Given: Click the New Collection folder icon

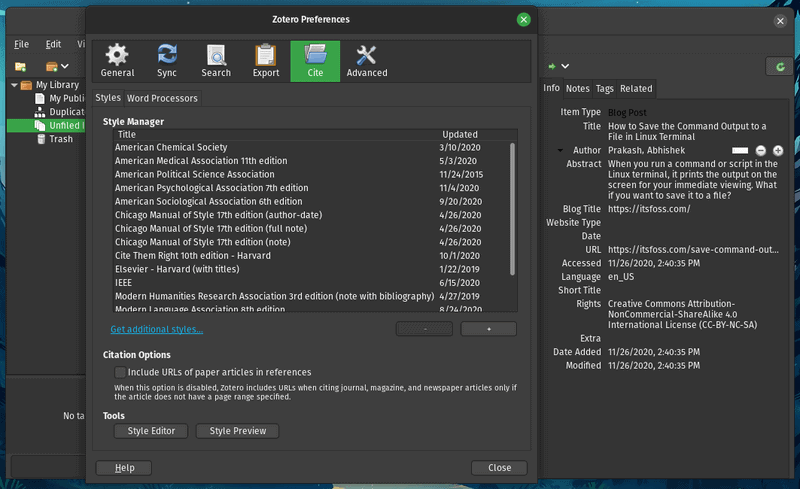Looking at the screenshot, I should coord(20,67).
